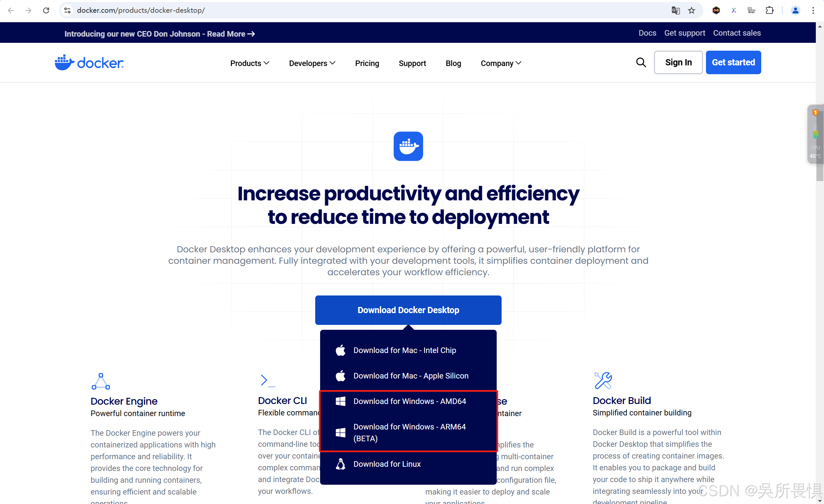Screen dimensions: 824x504
Task: Click the Docker Engine heading
Action: tap(124, 401)
